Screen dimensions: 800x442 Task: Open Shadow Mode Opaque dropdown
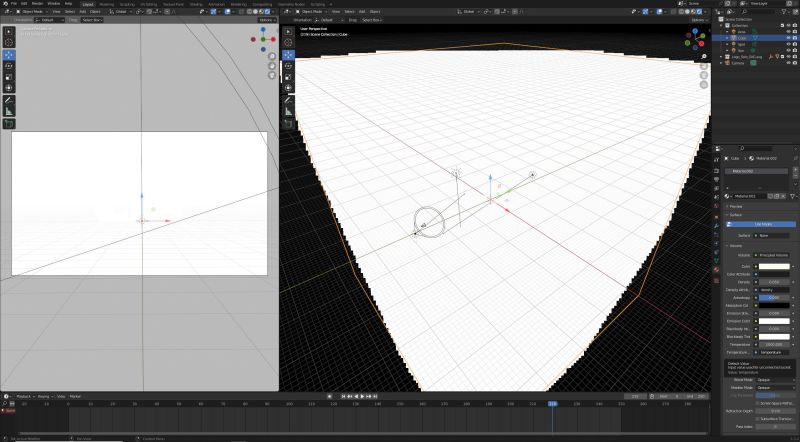pyautogui.click(x=774, y=387)
